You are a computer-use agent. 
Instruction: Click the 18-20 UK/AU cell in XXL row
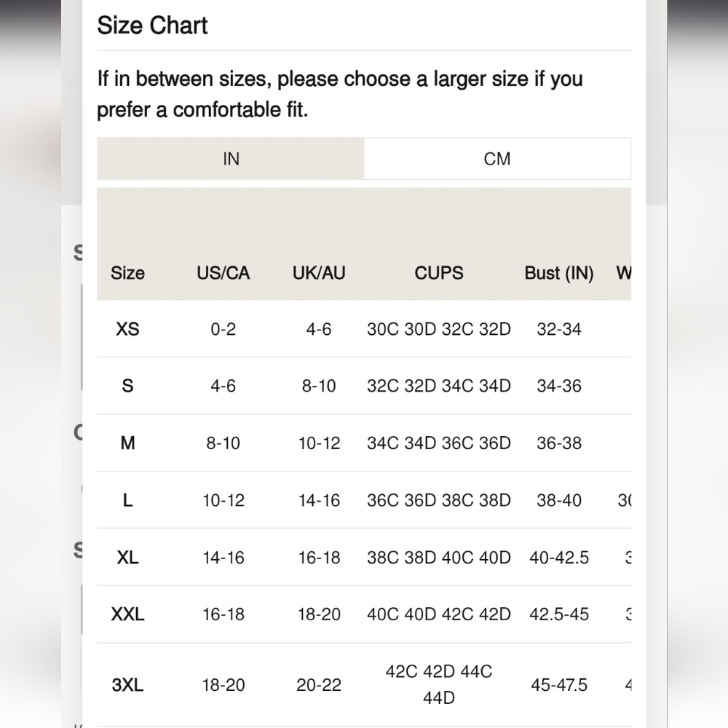coord(319,614)
